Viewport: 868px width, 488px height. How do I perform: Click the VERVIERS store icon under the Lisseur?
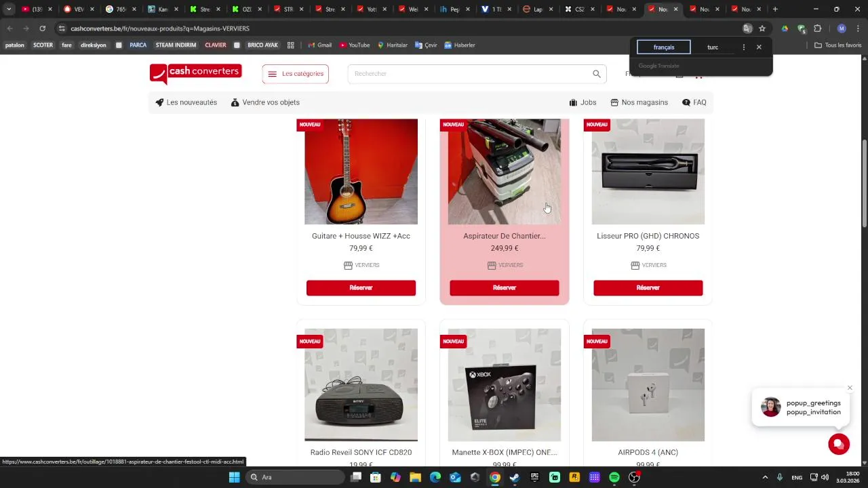pyautogui.click(x=635, y=265)
